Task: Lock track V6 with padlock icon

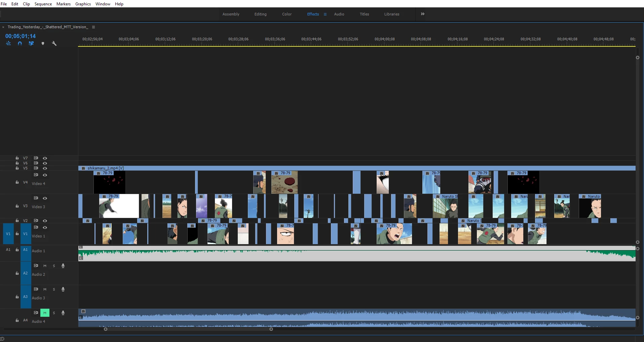Action: [17, 163]
